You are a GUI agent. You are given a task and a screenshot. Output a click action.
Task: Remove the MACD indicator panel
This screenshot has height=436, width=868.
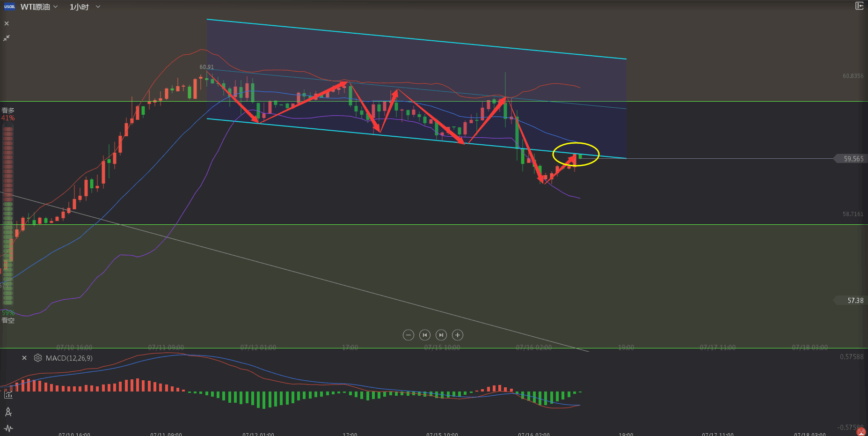[24, 358]
